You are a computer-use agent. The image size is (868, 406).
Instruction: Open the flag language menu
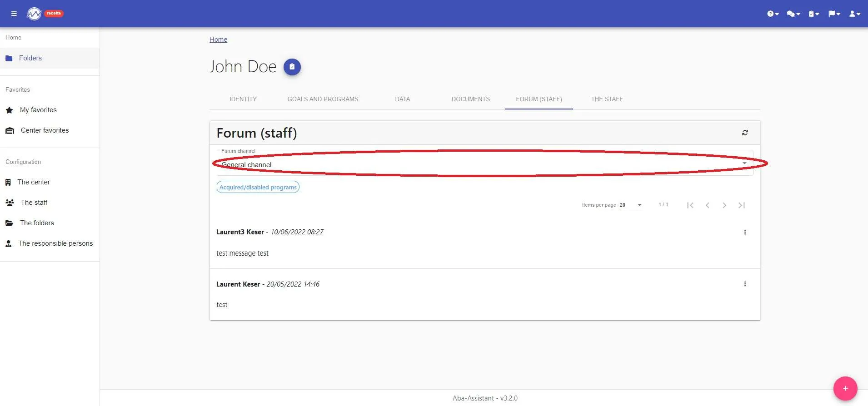coord(834,14)
